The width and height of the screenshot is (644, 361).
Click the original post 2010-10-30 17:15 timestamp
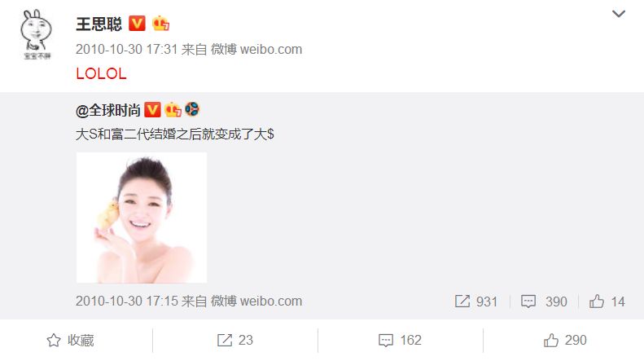coord(126,301)
